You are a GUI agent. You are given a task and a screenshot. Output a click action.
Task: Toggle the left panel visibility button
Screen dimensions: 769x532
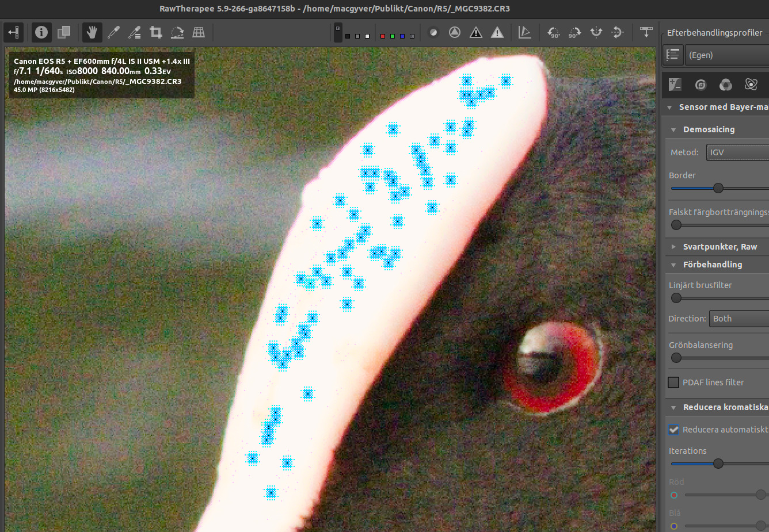point(14,32)
